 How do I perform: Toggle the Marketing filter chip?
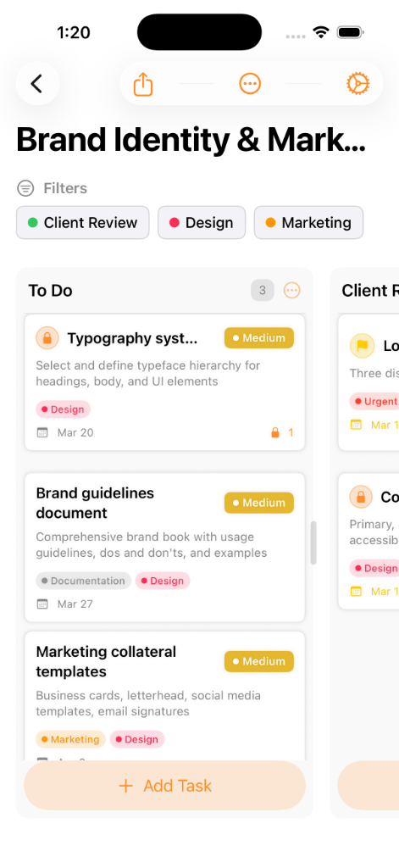click(309, 223)
